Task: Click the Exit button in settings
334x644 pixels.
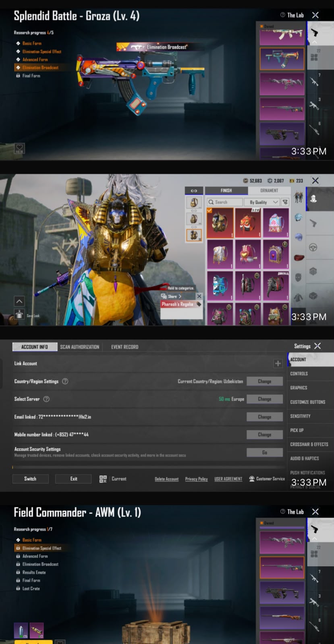Action: tap(73, 479)
